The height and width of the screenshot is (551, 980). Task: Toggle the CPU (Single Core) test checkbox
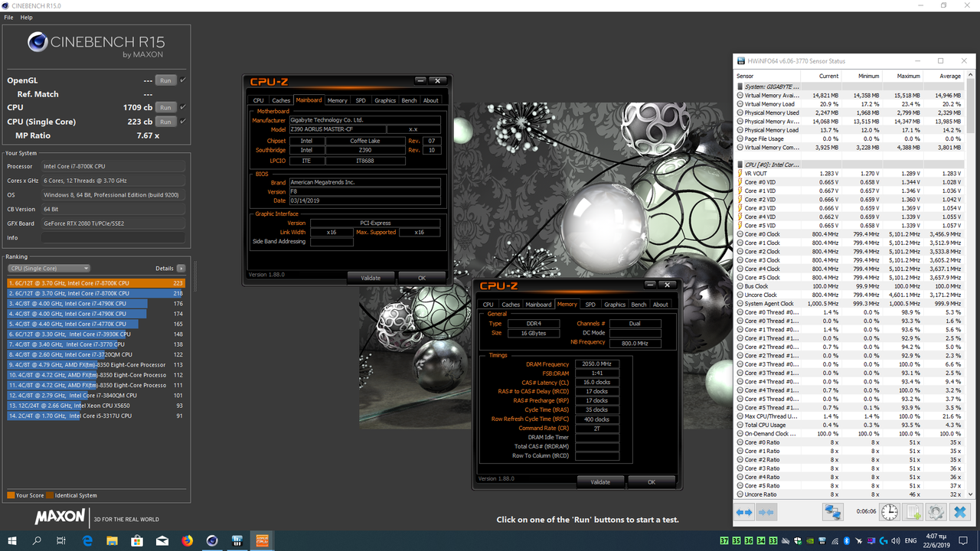[183, 121]
